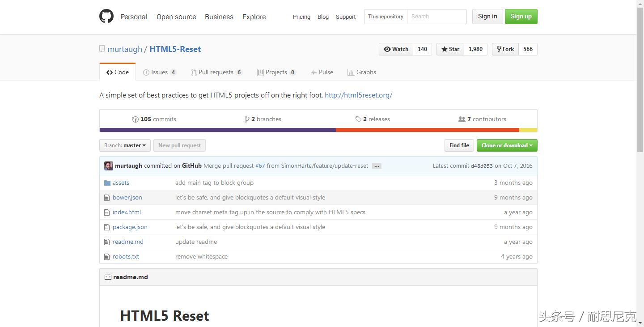
Task: Focus the repository Search field
Action: tap(437, 17)
